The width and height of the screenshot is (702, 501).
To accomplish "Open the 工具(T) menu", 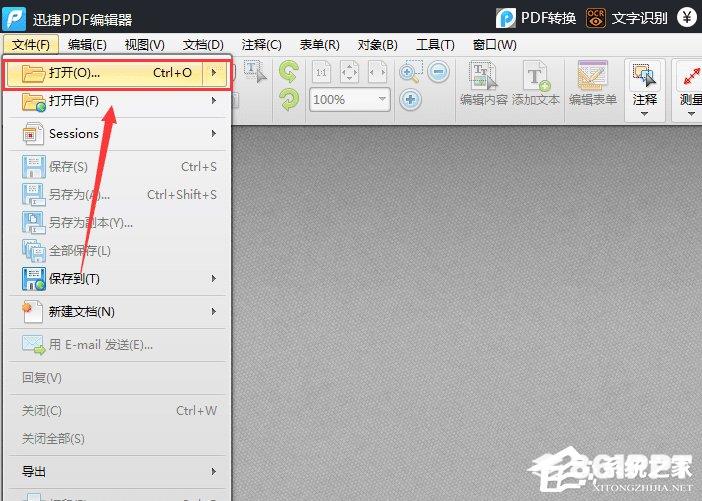I will coord(435,44).
